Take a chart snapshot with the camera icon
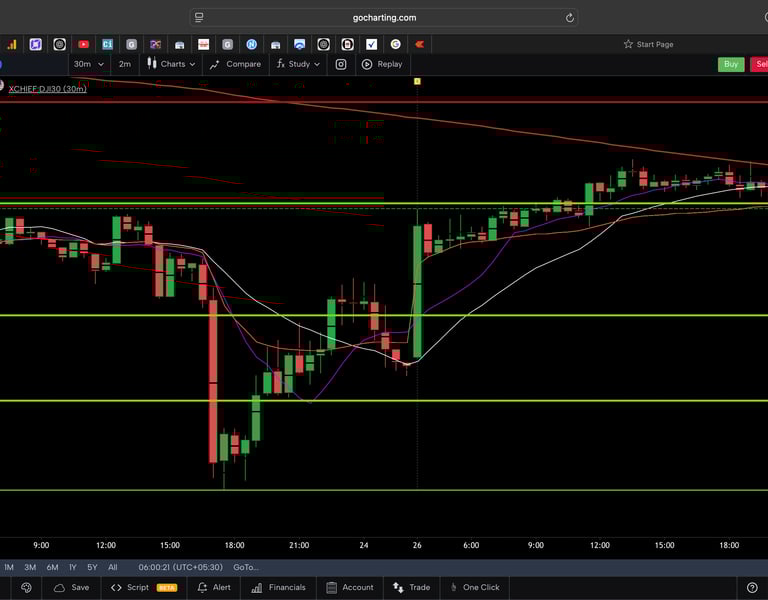 (341, 64)
